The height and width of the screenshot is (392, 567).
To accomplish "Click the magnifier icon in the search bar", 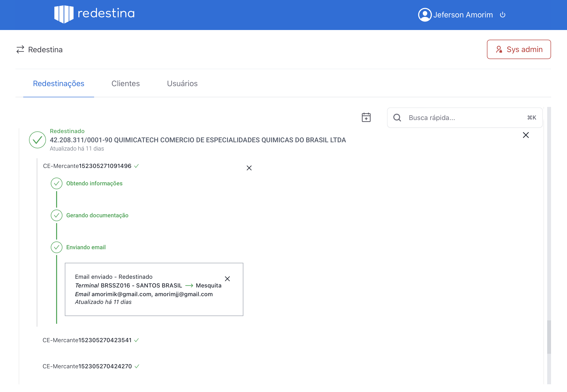I will 397,118.
